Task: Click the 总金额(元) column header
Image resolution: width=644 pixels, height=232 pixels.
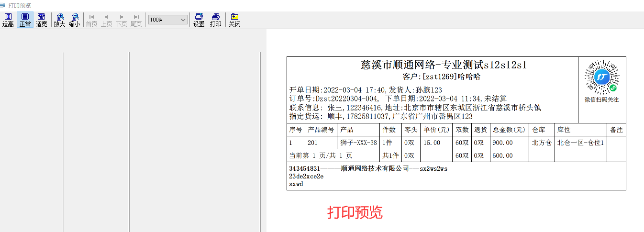Action: (509, 130)
